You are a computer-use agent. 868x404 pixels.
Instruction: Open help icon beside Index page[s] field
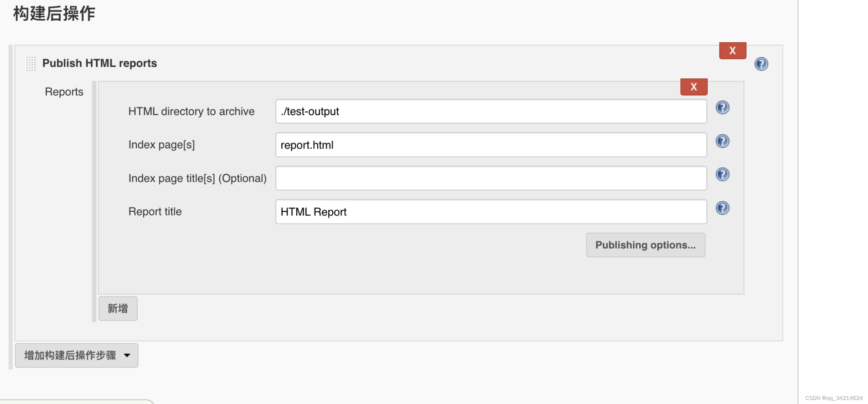tap(722, 141)
